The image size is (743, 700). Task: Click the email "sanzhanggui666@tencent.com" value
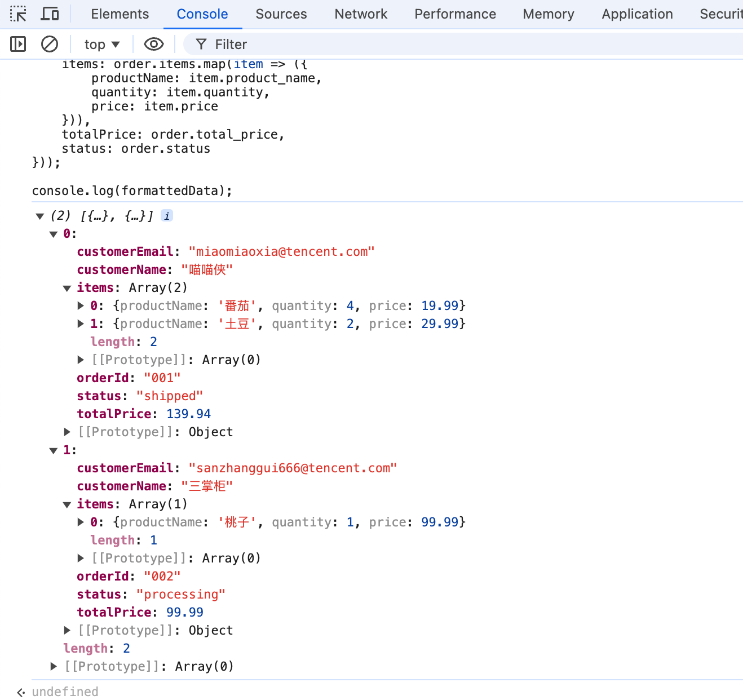(x=293, y=468)
